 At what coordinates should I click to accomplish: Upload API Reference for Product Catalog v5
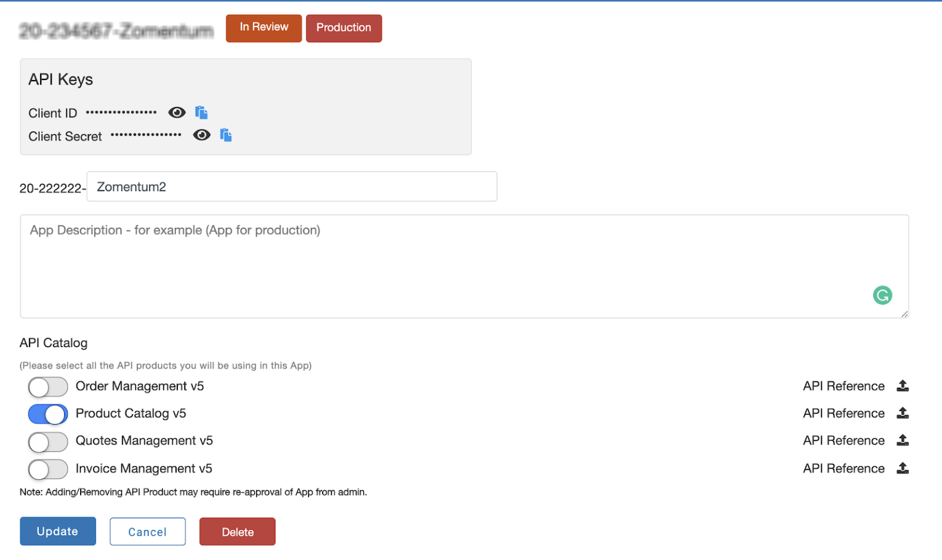903,413
